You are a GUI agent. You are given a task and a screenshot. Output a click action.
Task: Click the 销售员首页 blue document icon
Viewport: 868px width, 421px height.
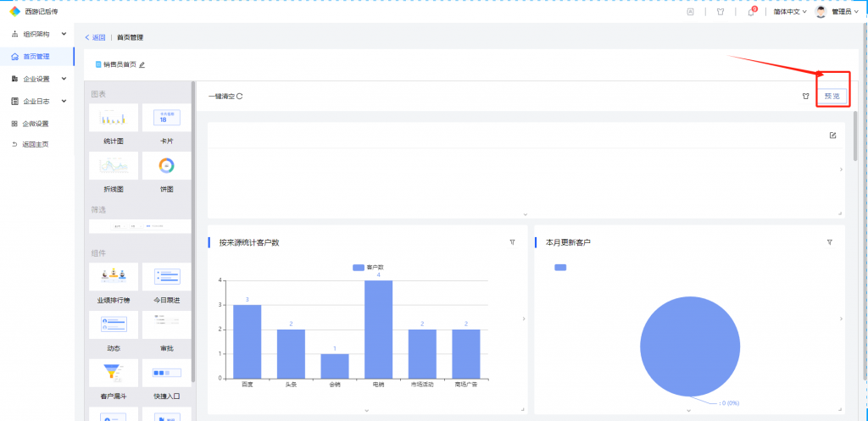pyautogui.click(x=98, y=64)
